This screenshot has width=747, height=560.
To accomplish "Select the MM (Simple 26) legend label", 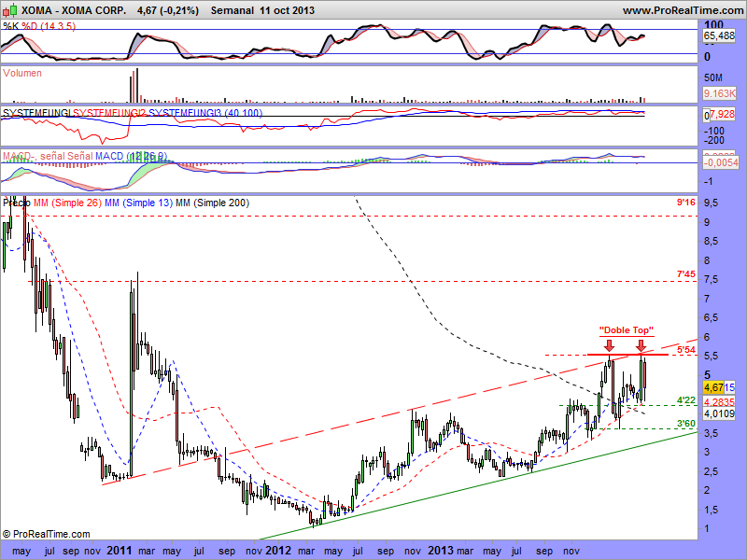I will (67, 203).
